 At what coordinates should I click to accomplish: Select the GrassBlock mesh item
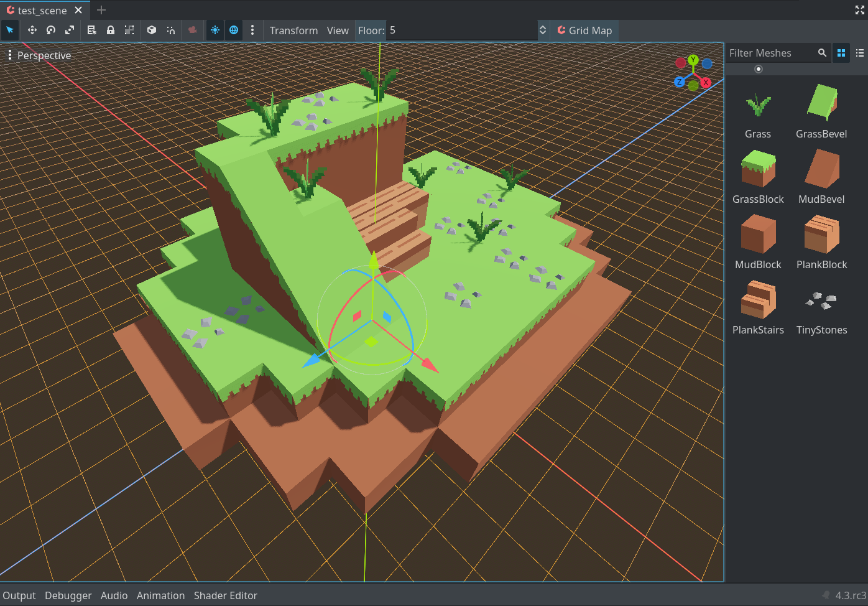click(x=758, y=177)
